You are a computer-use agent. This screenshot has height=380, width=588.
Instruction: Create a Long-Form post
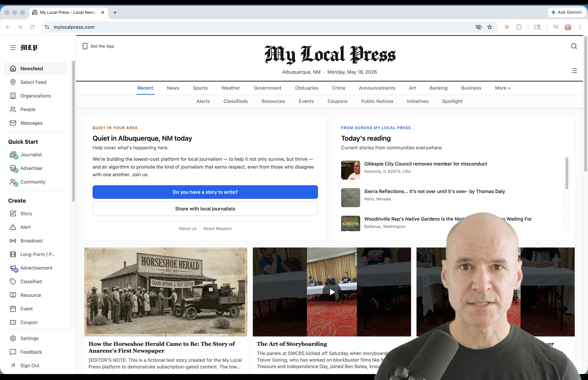click(x=35, y=254)
